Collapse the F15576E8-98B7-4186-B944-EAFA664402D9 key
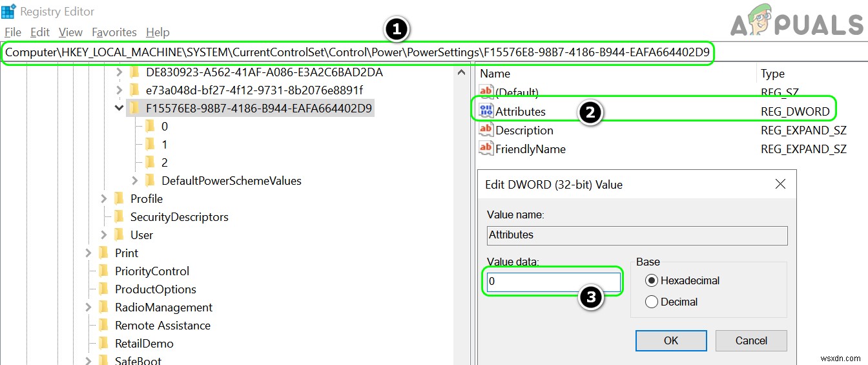 tap(119, 108)
